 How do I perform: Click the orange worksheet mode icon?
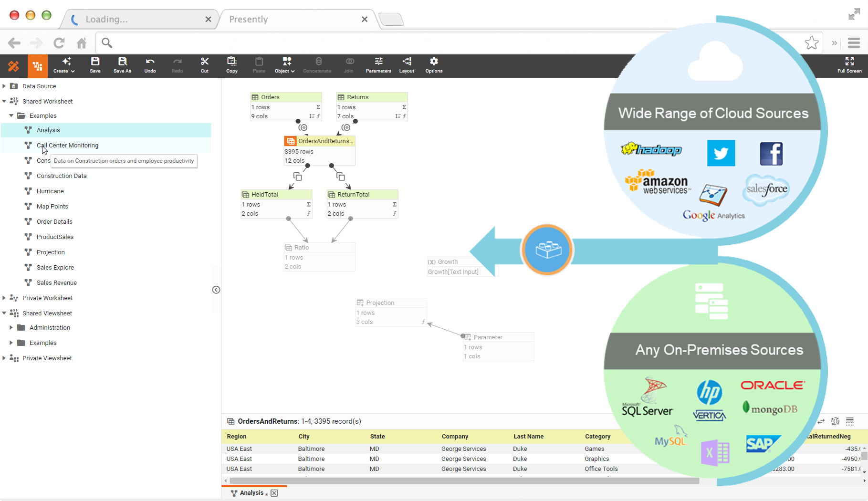click(37, 66)
